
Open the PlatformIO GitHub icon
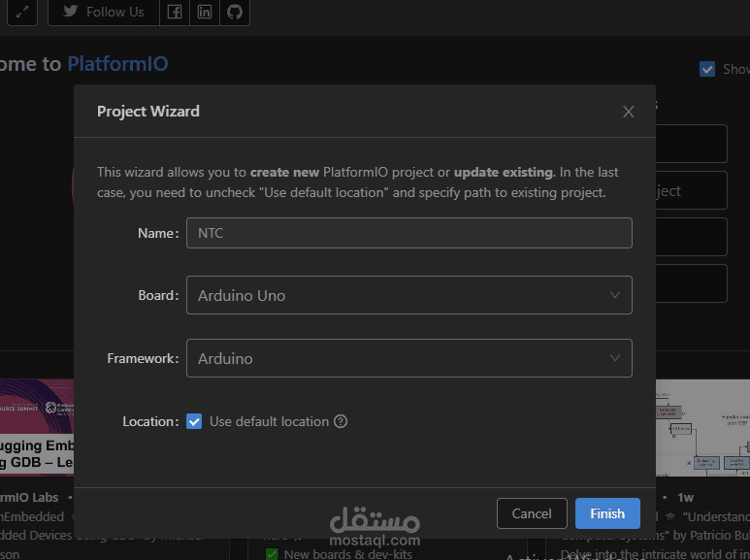click(x=233, y=12)
